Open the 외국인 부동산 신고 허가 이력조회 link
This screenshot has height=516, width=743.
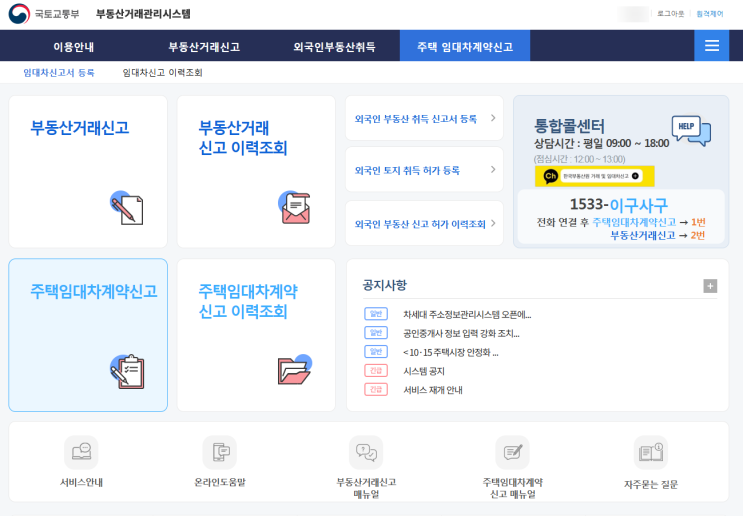pyautogui.click(x=420, y=224)
